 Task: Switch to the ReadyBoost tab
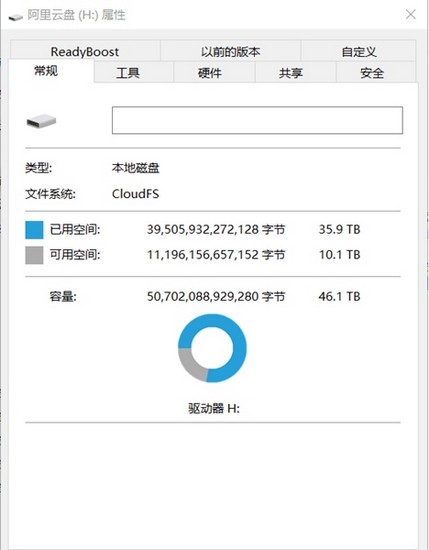pos(85,51)
